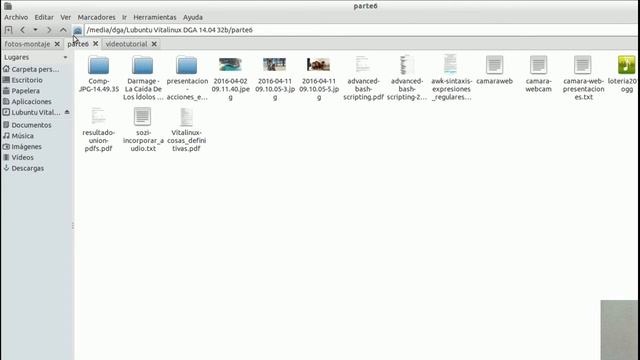Open the navigation history dropdown arrow

(x=36, y=30)
